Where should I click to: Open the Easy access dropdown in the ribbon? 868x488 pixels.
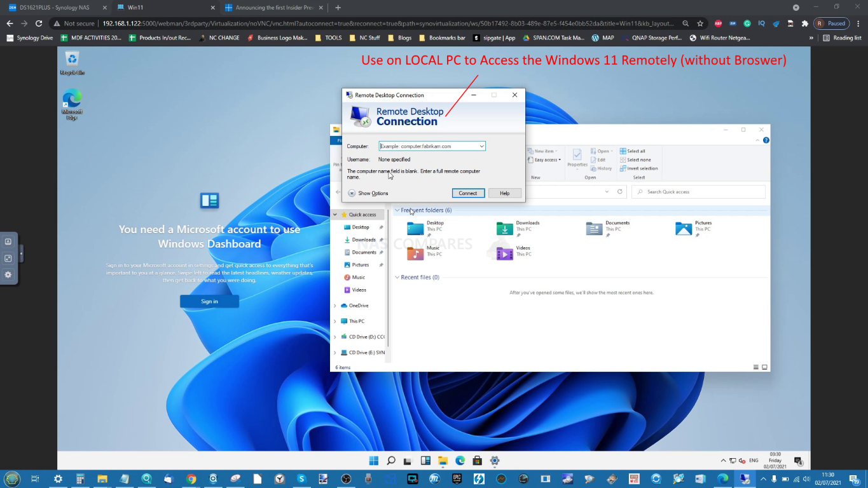point(544,159)
